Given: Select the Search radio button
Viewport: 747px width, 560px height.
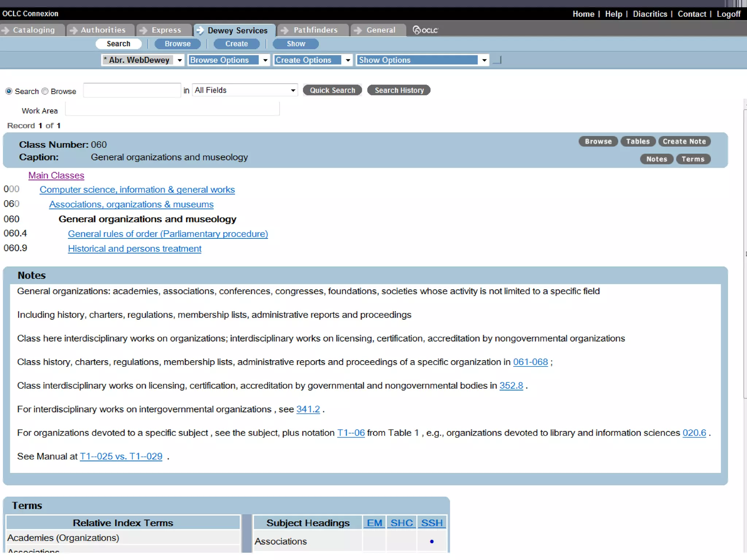Looking at the screenshot, I should [x=9, y=91].
